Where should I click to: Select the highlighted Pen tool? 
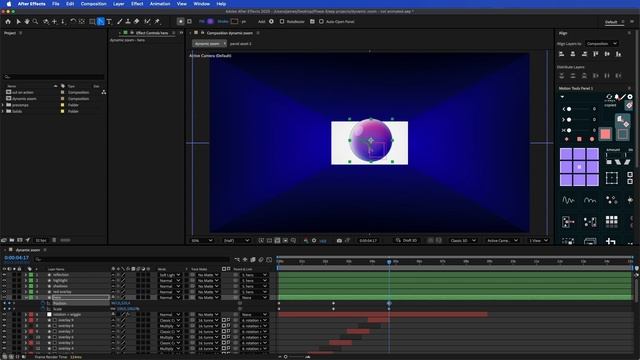pyautogui.click(x=101, y=21)
